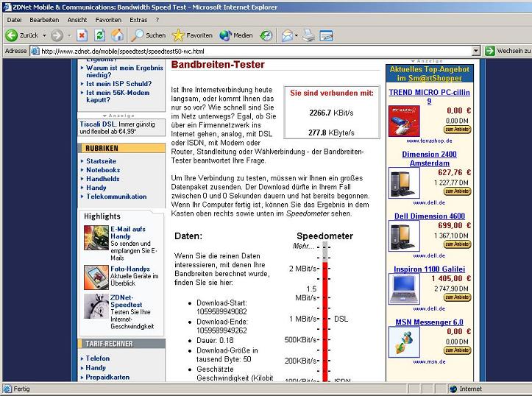Open Telefon link in Tarif-Rechner
The height and width of the screenshot is (396, 532).
point(98,358)
